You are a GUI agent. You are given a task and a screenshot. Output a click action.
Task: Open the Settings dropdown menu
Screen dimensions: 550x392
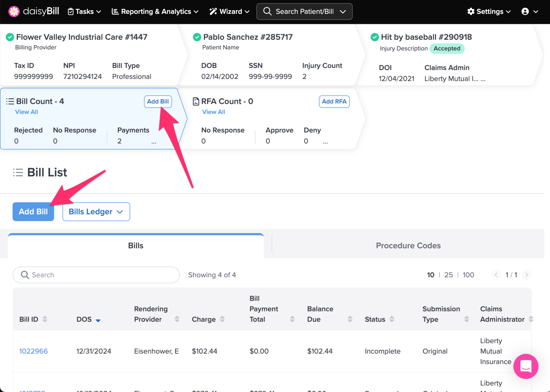click(489, 12)
